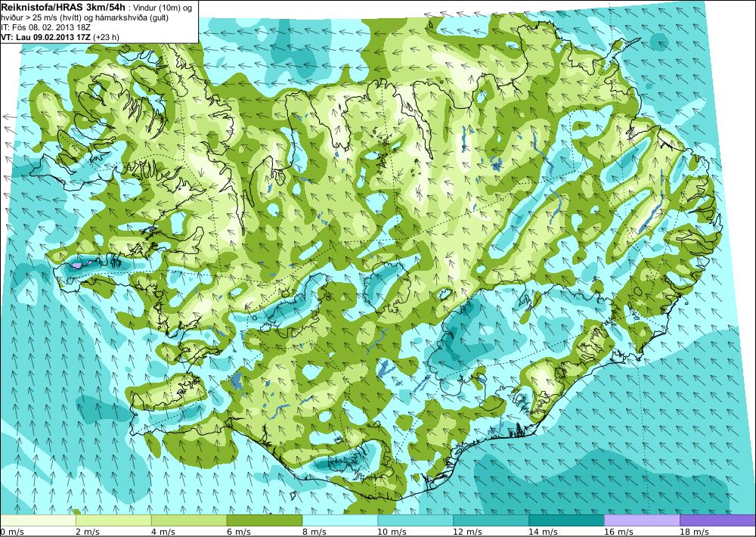Click the "14 m/s" legend label
This screenshot has height=537, width=756.
pos(544,532)
